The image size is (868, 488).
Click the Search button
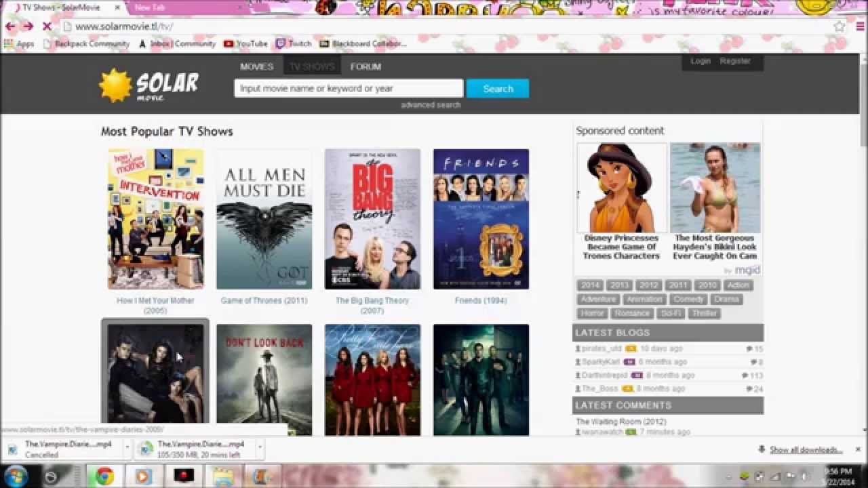[498, 88]
